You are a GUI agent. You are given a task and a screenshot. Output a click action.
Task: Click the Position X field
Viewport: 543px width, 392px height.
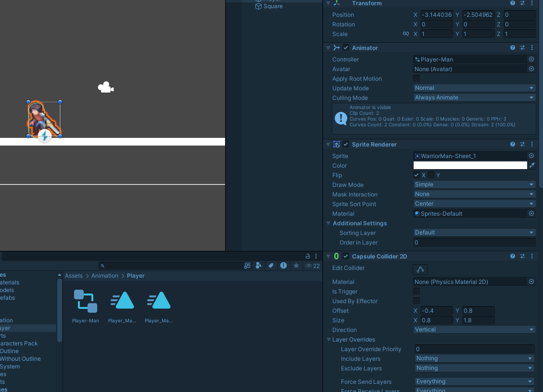(436, 14)
